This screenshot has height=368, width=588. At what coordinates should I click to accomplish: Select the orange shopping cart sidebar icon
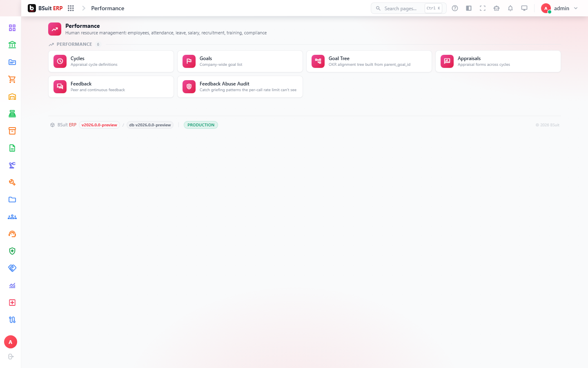[x=12, y=79]
